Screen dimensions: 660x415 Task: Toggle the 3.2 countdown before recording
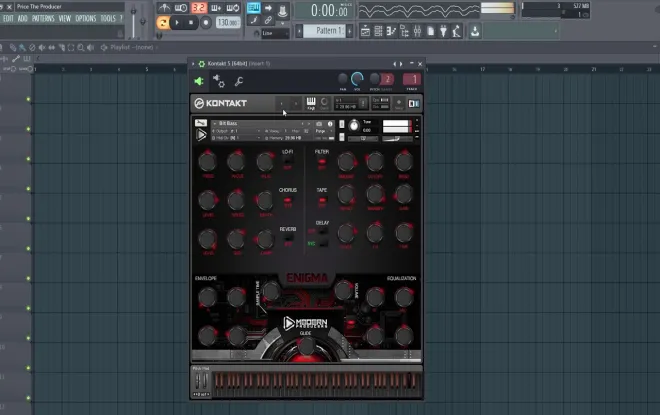[199, 8]
